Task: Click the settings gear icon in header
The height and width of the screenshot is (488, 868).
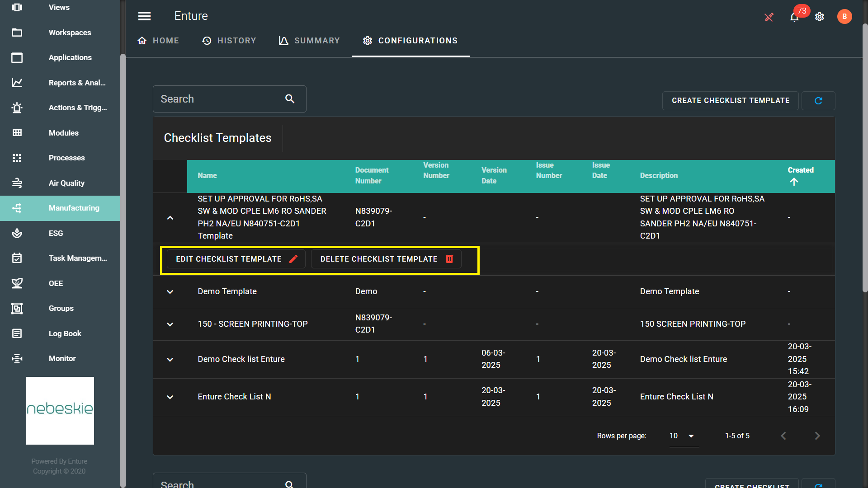Action: 820,17
